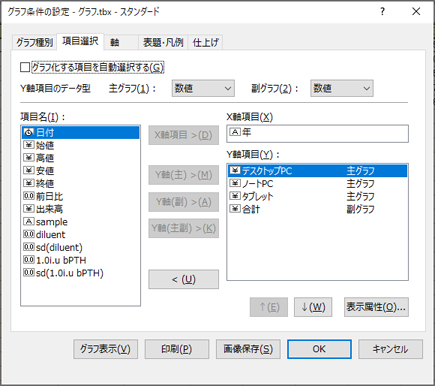Click the Y軸(主副) >(K) button

pyautogui.click(x=184, y=228)
